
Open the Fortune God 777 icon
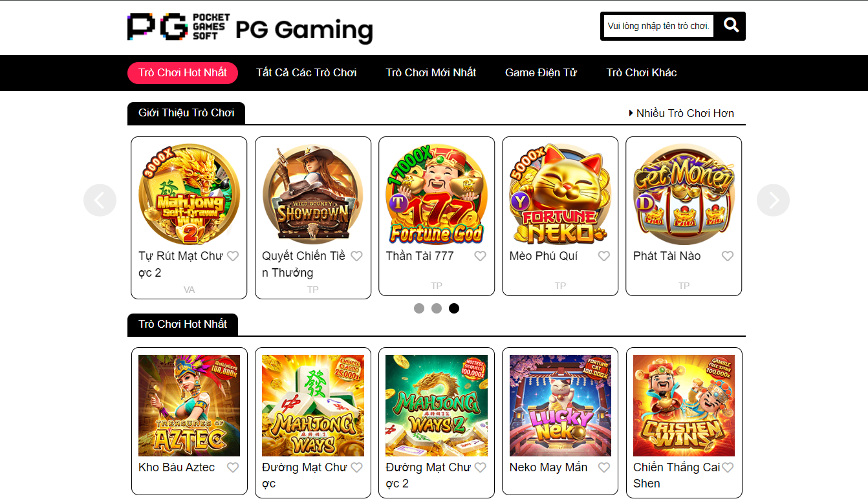437,195
